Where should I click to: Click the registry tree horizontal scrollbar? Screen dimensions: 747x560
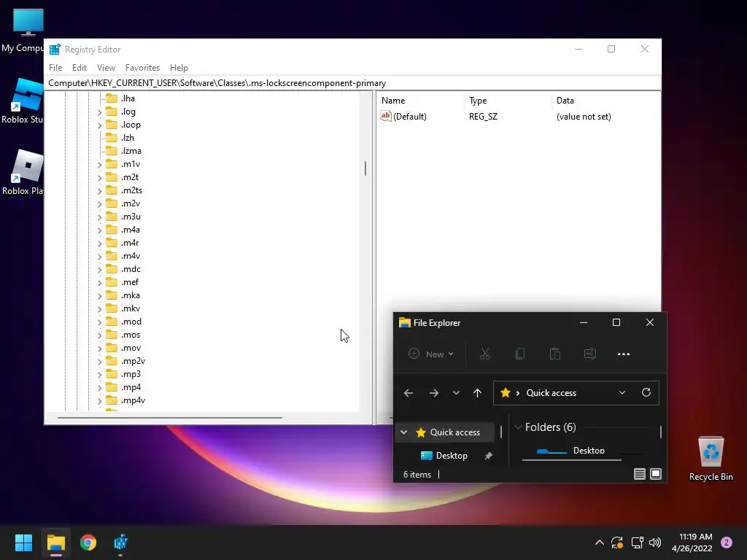tap(169, 418)
